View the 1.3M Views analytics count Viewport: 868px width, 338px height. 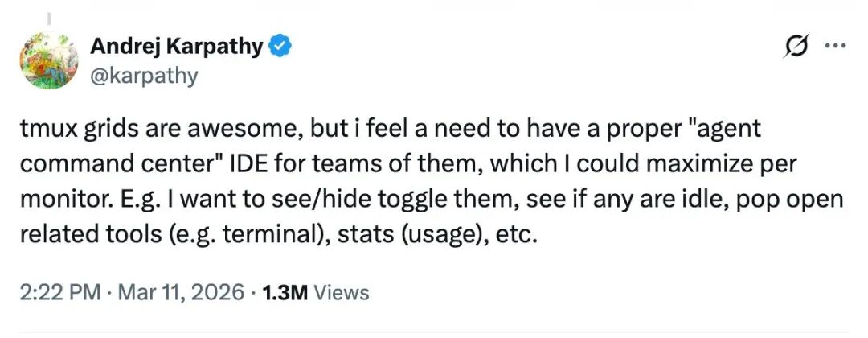[x=286, y=292]
